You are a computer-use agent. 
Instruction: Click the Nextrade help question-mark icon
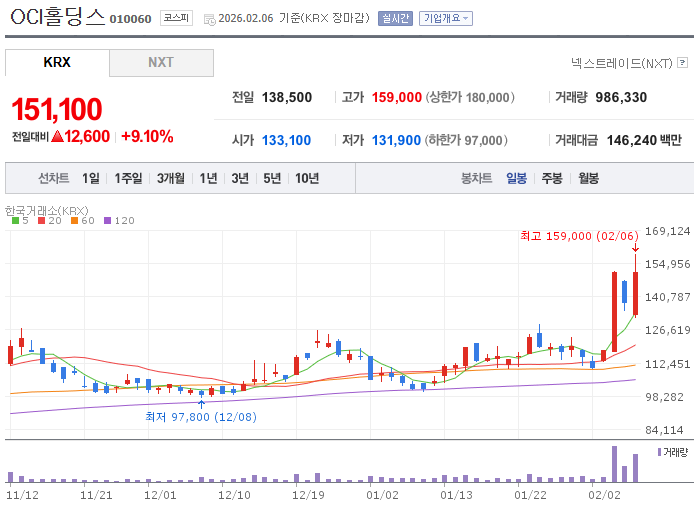[683, 63]
